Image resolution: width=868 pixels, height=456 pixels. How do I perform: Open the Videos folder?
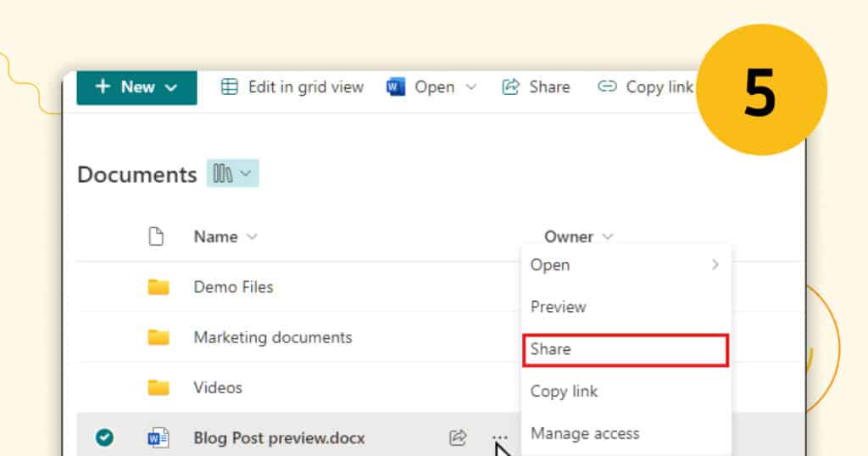click(x=218, y=387)
